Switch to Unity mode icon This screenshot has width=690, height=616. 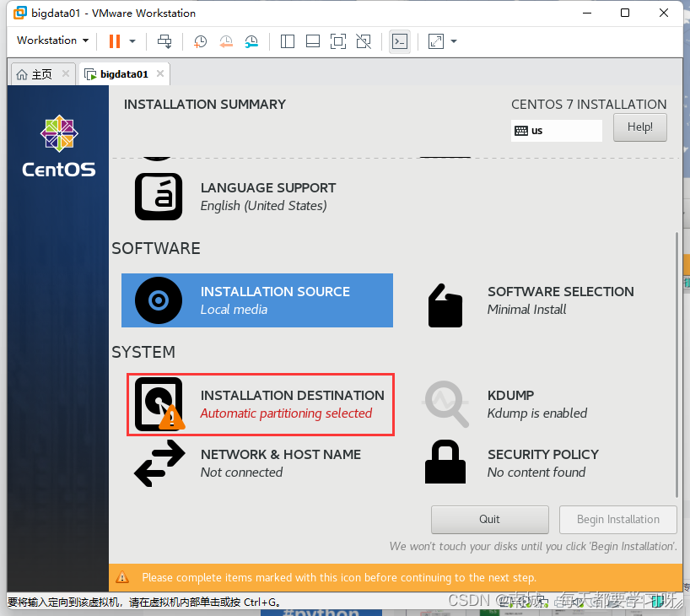click(x=364, y=41)
